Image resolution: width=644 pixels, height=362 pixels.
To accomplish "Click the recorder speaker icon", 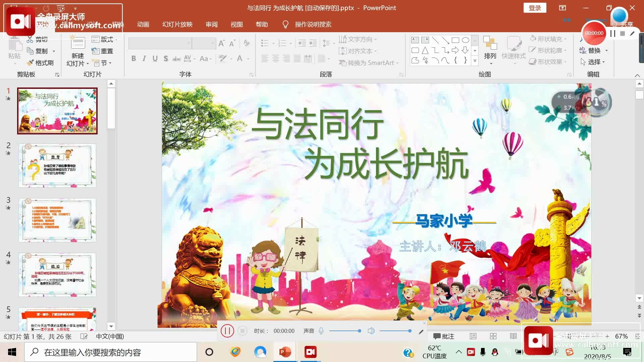I will pos(371,331).
